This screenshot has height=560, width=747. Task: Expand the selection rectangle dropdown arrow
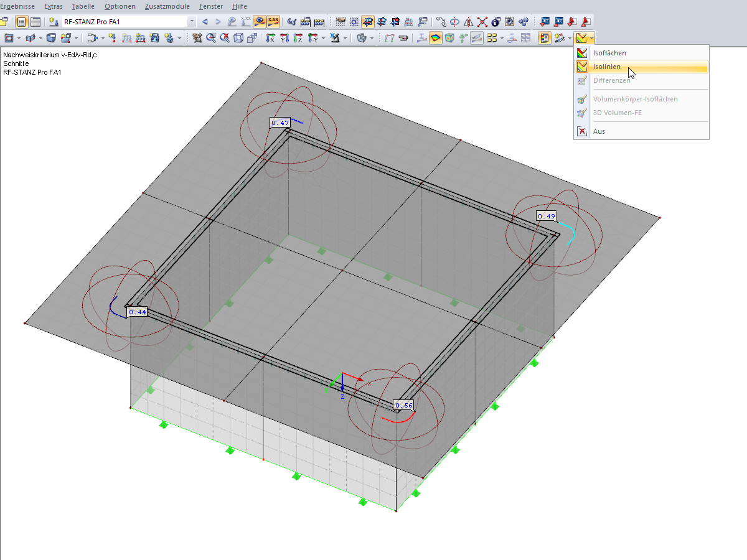pyautogui.click(x=19, y=38)
